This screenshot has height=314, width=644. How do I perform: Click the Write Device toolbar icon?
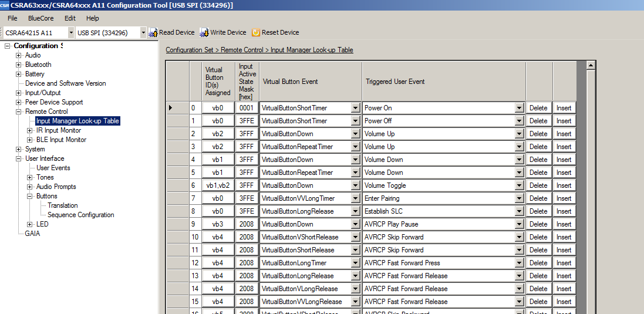click(204, 32)
